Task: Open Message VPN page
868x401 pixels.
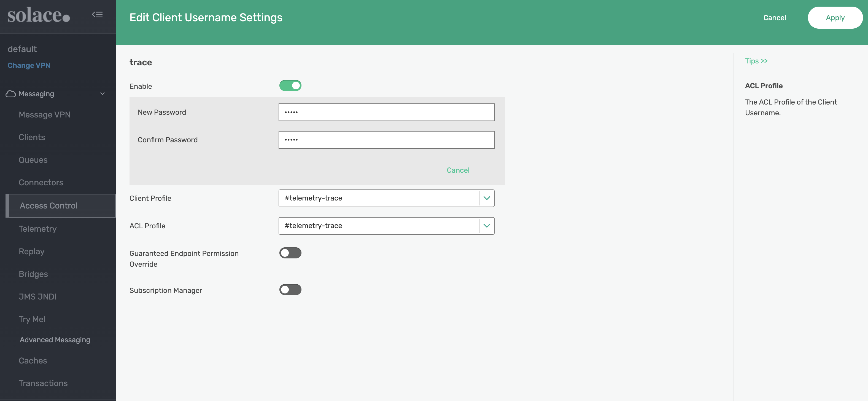Action: pos(44,115)
